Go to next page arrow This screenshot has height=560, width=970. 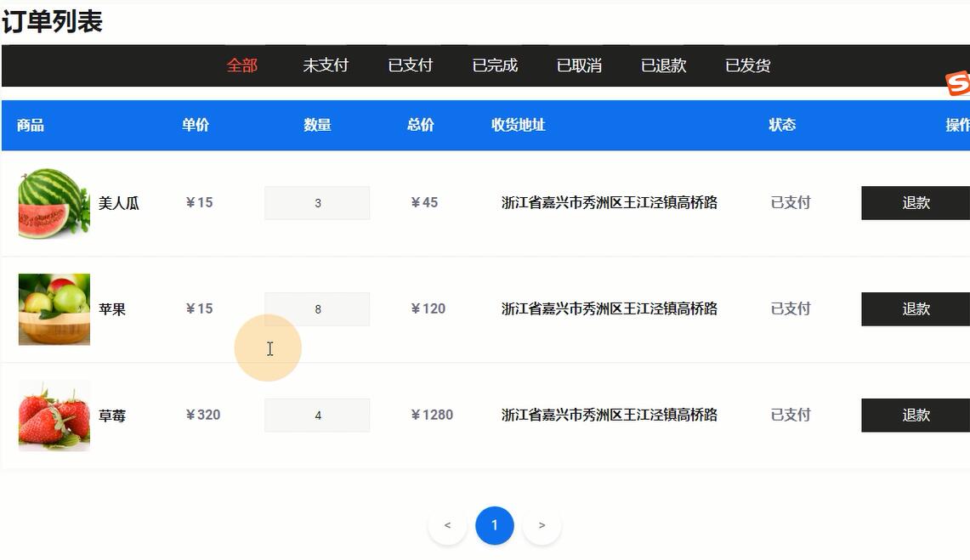(x=542, y=525)
